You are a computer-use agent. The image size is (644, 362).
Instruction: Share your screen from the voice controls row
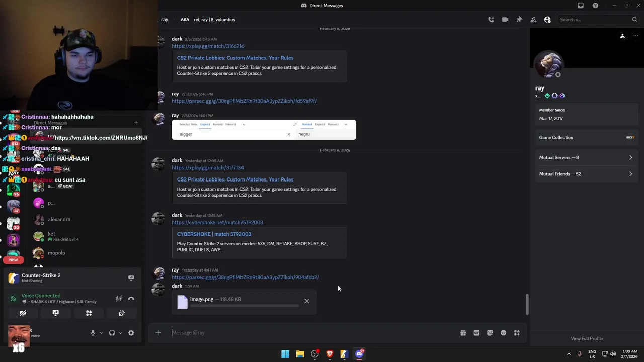[x=55, y=313]
